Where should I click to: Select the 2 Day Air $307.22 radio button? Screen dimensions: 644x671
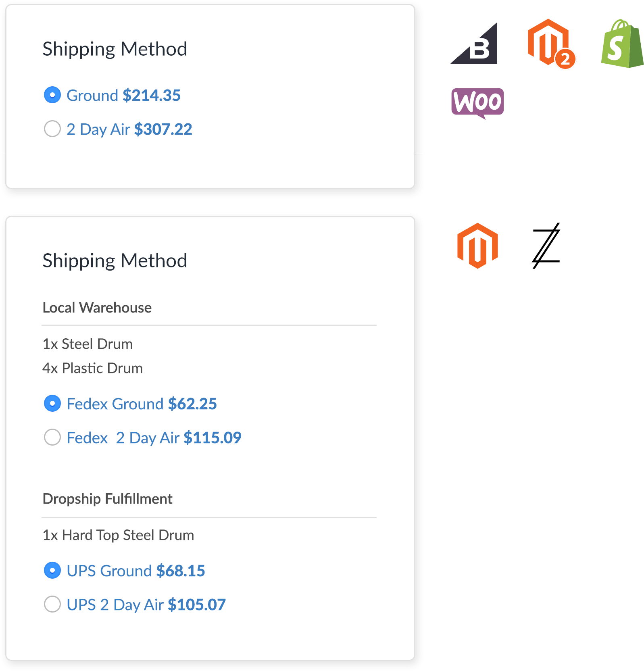click(x=52, y=129)
